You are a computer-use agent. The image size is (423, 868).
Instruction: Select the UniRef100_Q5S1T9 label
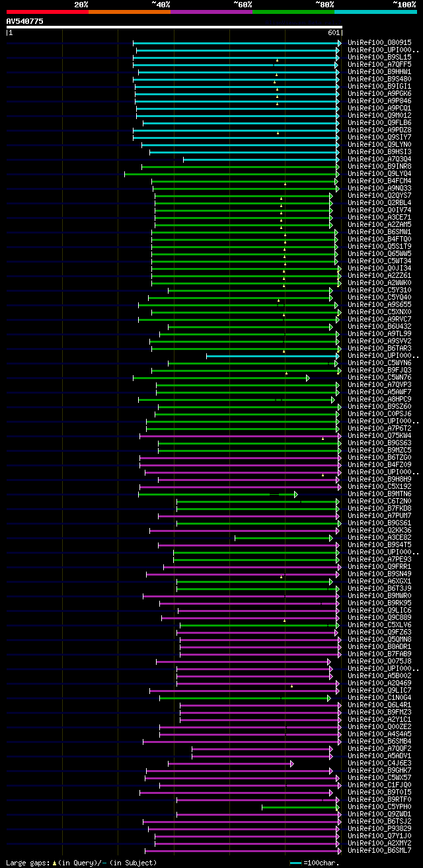379,246
